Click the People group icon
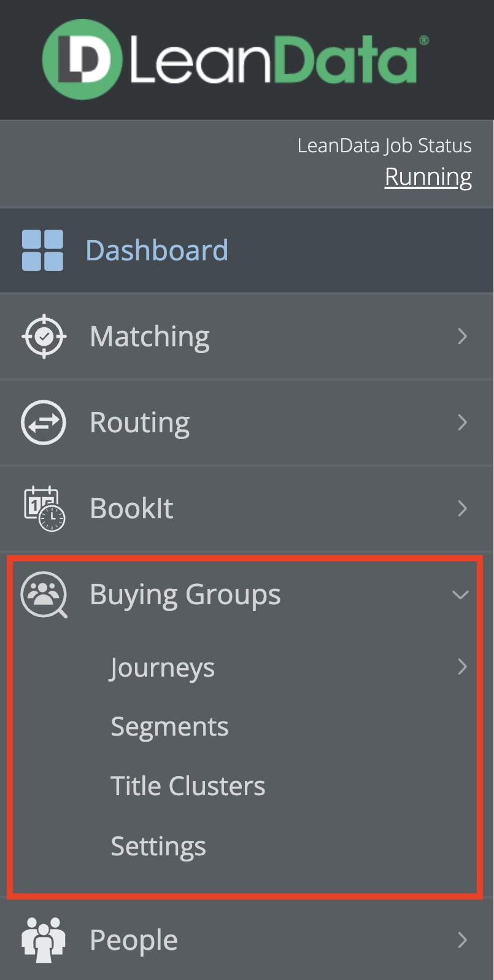This screenshot has width=494, height=980. click(x=44, y=939)
